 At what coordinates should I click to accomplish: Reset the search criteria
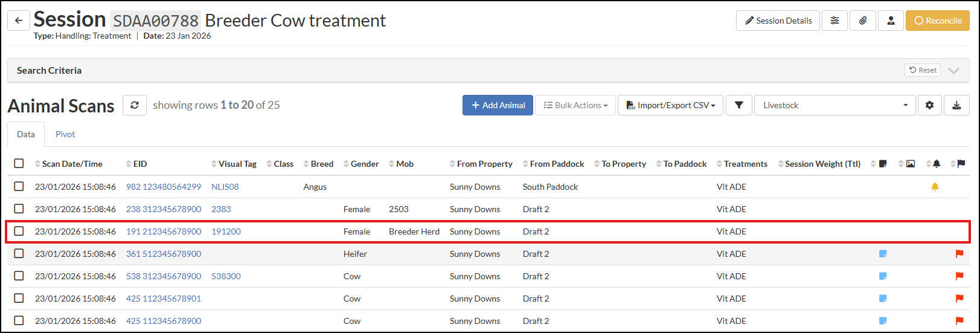point(923,70)
